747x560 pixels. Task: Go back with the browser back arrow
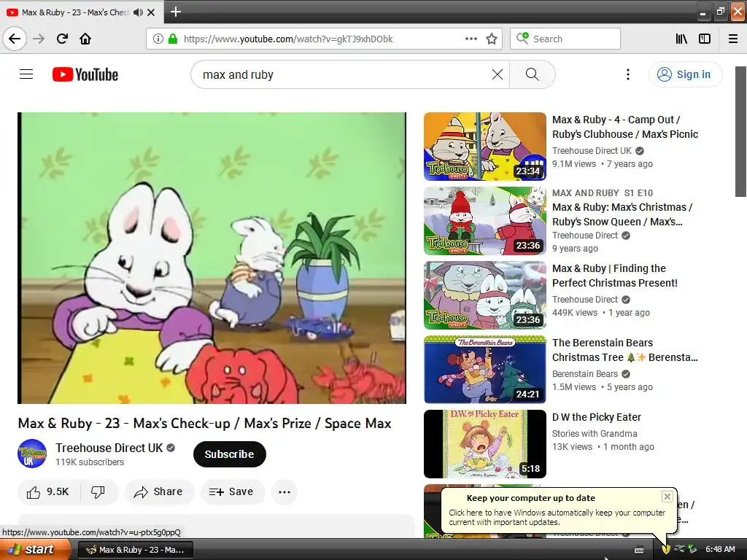[x=15, y=39]
